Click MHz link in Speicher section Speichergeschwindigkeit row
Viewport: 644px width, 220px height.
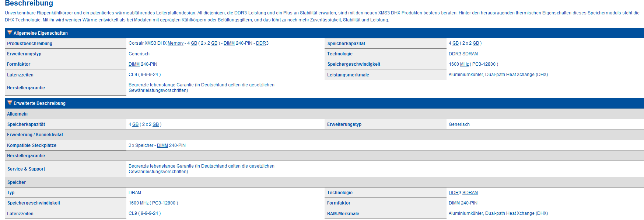(144, 203)
